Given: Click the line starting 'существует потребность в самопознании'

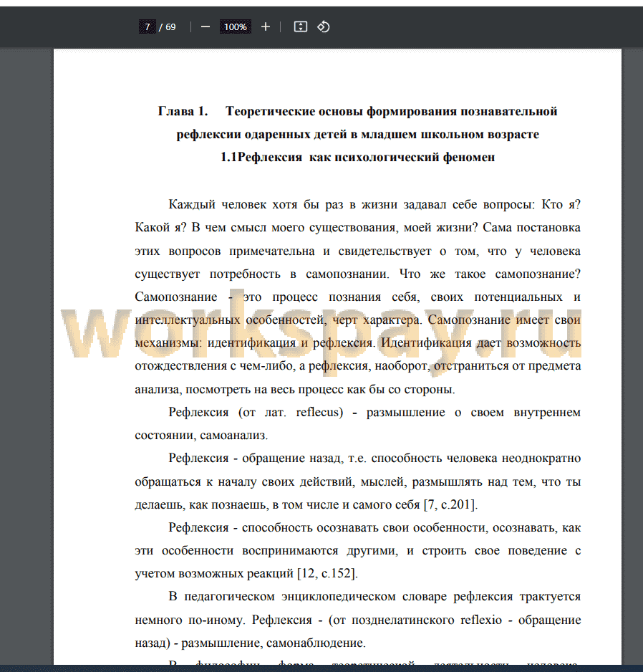Looking at the screenshot, I should [x=358, y=274].
